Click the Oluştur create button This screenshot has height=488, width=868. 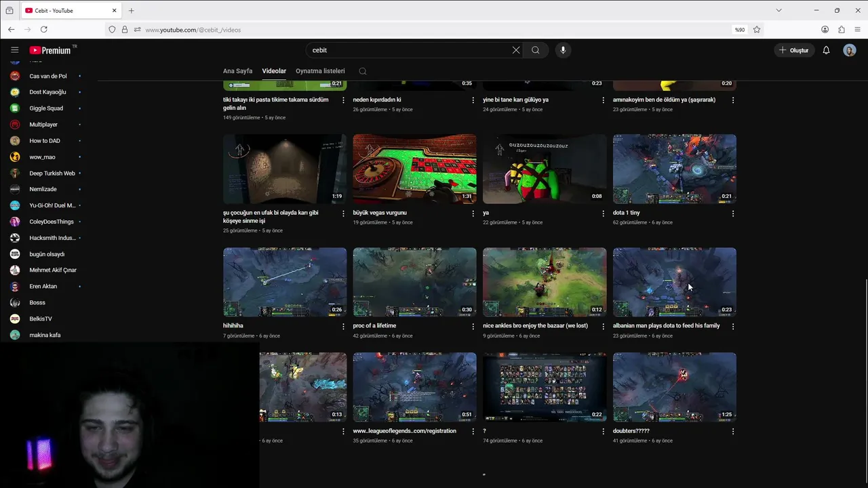tap(794, 50)
